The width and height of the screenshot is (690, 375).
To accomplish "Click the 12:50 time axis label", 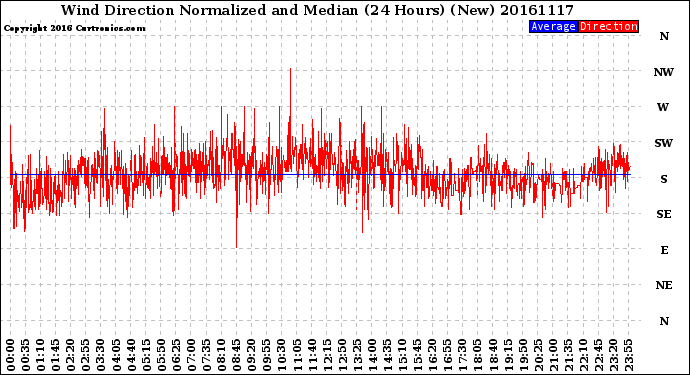I will point(342,355).
